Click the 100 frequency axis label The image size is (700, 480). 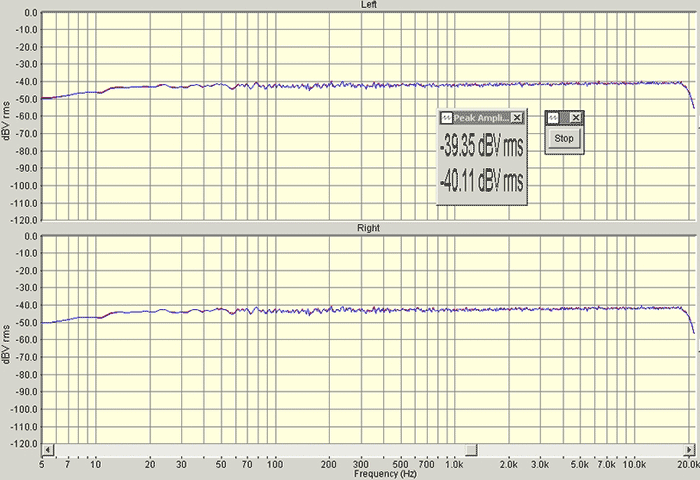pos(275,465)
